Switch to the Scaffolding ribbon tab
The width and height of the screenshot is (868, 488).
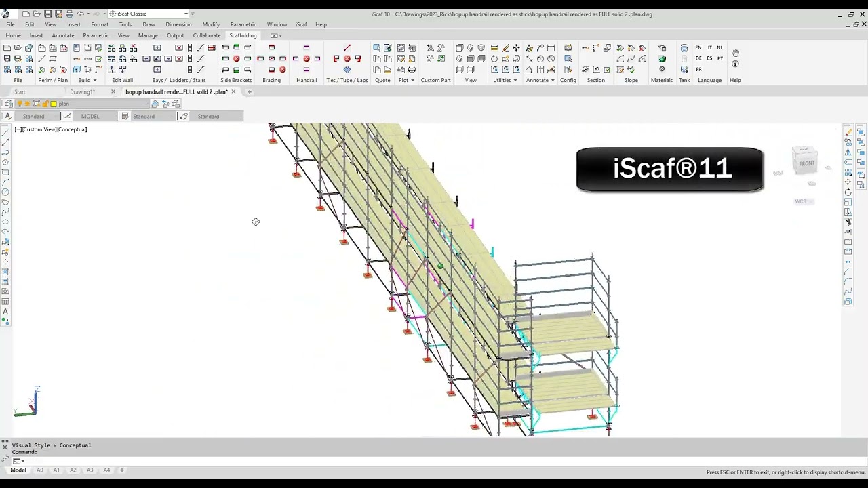point(243,35)
